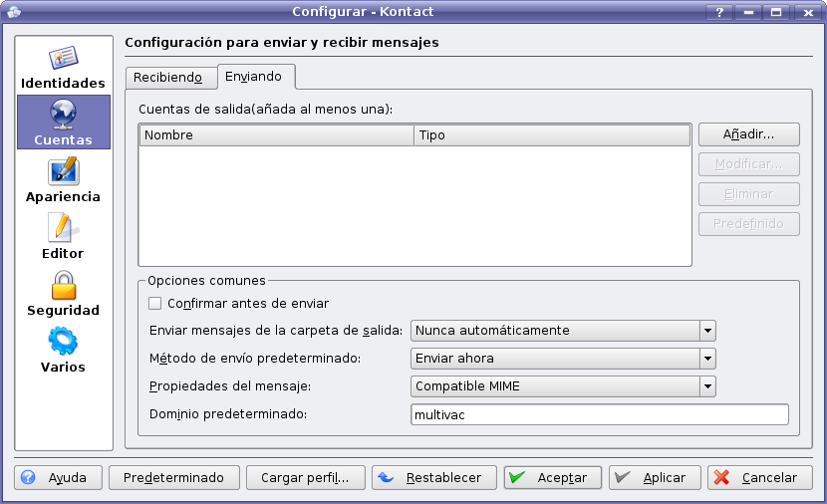Confirm with the Aceptar button

tap(553, 478)
